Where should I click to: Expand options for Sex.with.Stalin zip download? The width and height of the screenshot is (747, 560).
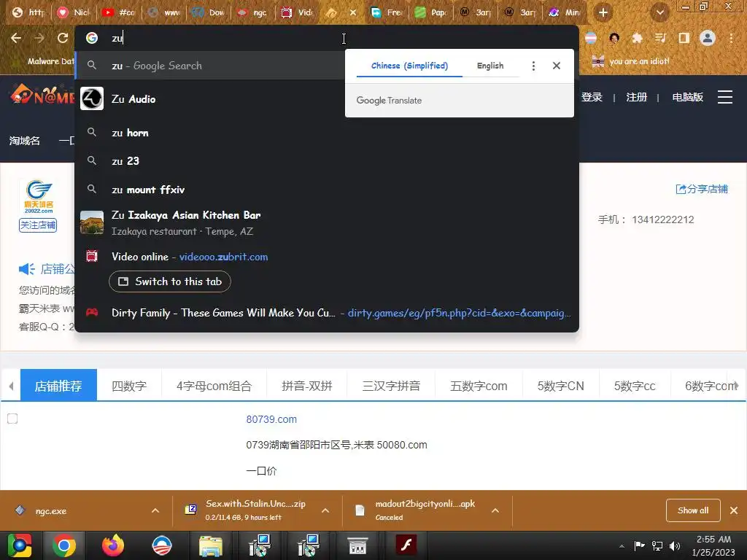click(x=325, y=510)
